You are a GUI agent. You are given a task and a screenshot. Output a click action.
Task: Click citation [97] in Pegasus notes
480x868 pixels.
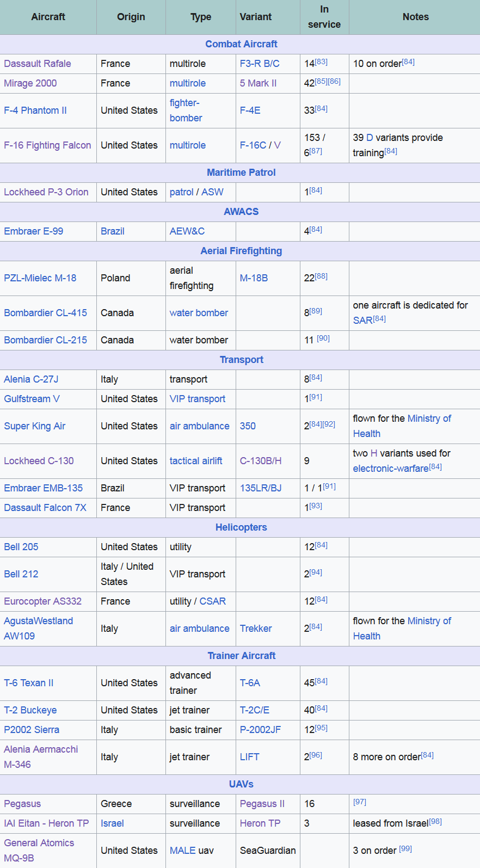(x=360, y=802)
